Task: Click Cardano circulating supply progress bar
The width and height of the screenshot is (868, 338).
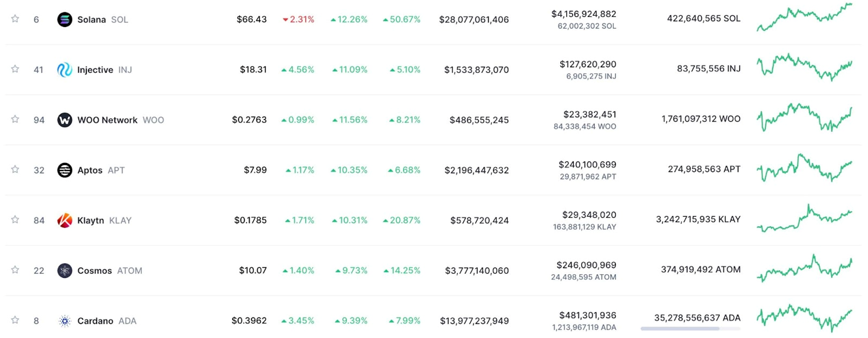Action: (690, 329)
